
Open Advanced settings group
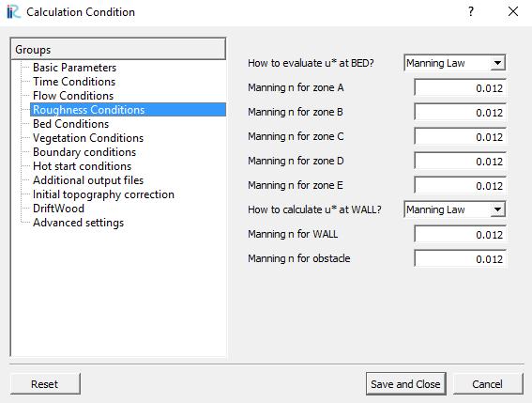[78, 223]
